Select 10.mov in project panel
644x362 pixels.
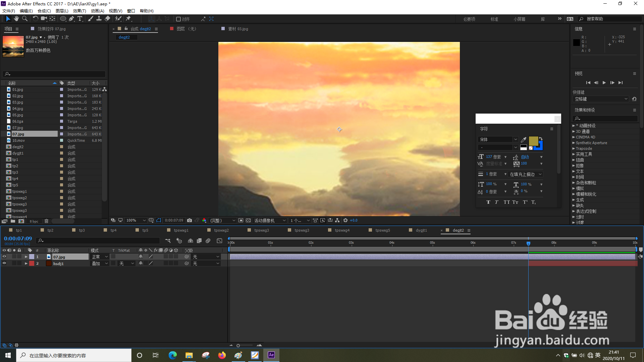[19, 140]
